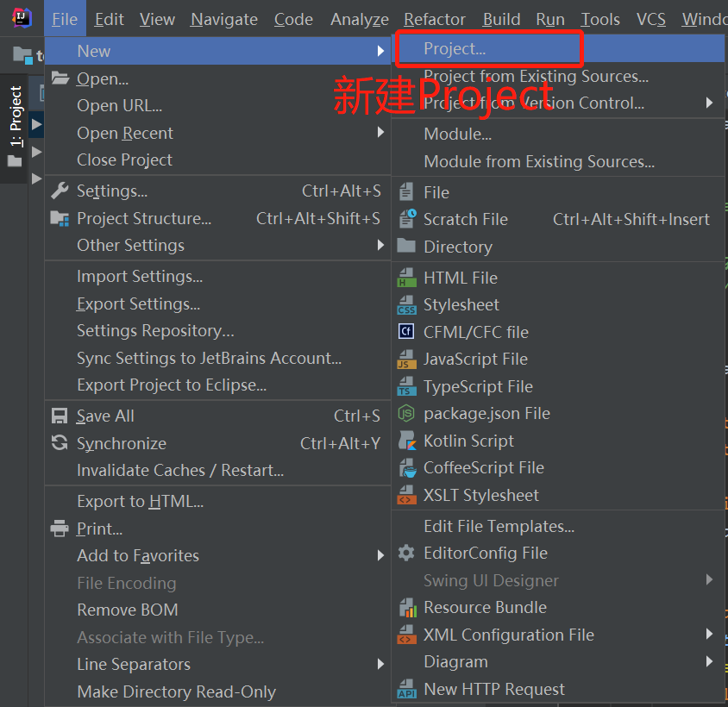Open the Analyze menu
Viewport: 728px width, 707px height.
tap(360, 19)
